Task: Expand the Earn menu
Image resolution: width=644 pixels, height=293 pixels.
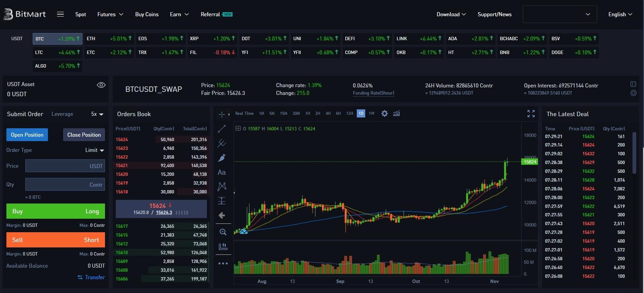Action: (x=179, y=14)
